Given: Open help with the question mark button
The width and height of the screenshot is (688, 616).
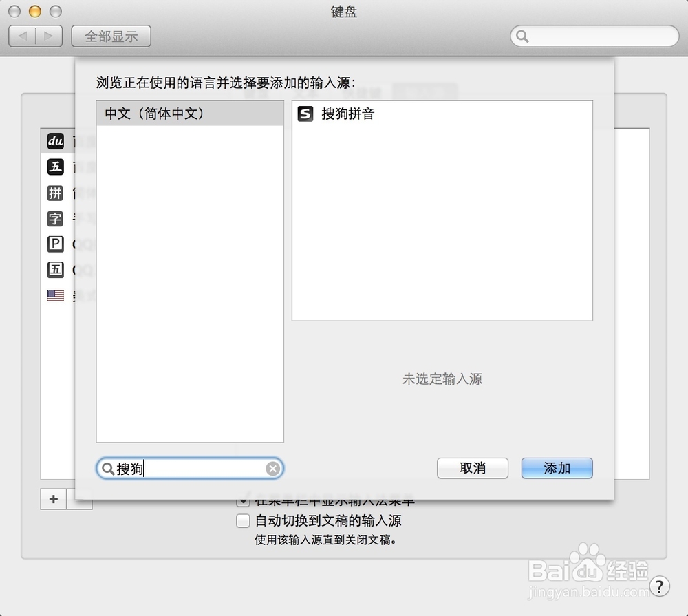Looking at the screenshot, I should (659, 586).
